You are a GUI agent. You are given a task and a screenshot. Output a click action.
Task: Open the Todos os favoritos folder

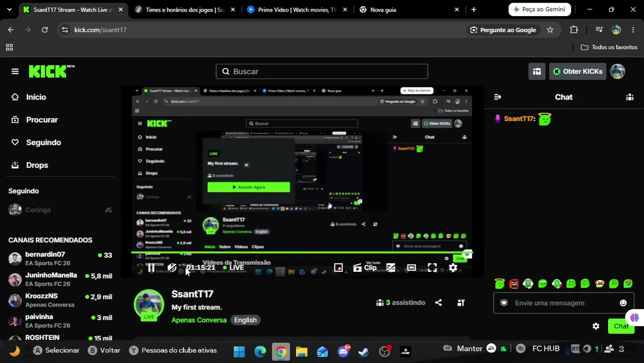click(609, 47)
